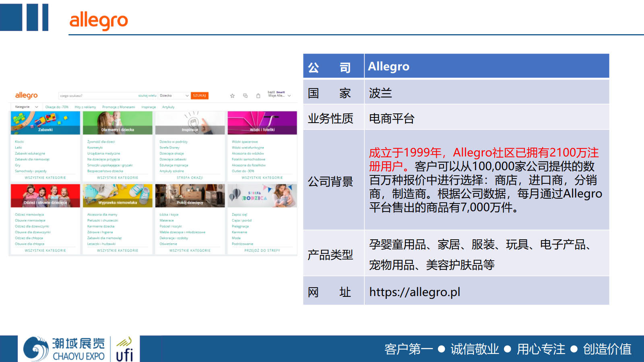Image resolution: width=644 pixels, height=362 pixels.
Task: Open the Inspiracje item in the navigation bar
Action: (149, 107)
